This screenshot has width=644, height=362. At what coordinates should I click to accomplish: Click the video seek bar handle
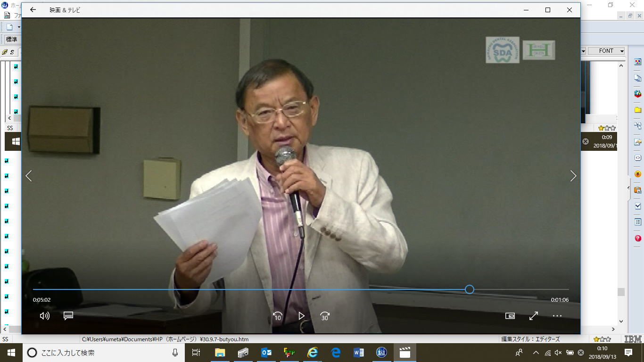[x=469, y=289]
